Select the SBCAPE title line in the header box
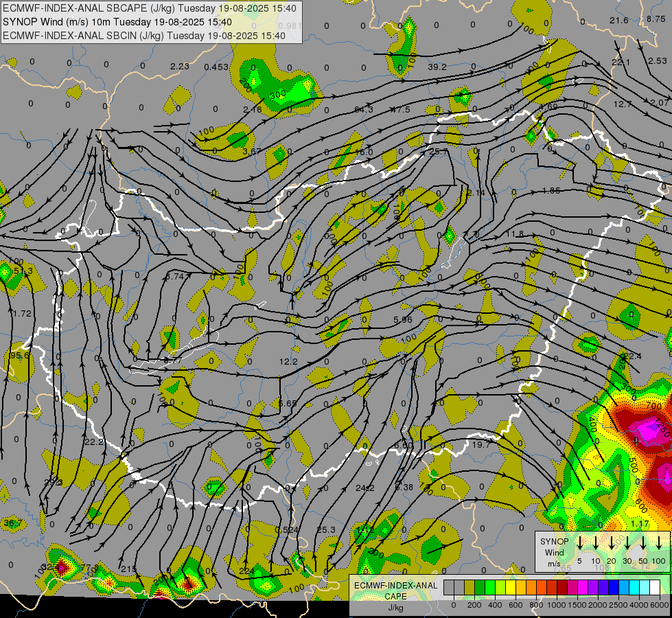Image resolution: width=672 pixels, height=618 pixels. click(149, 8)
